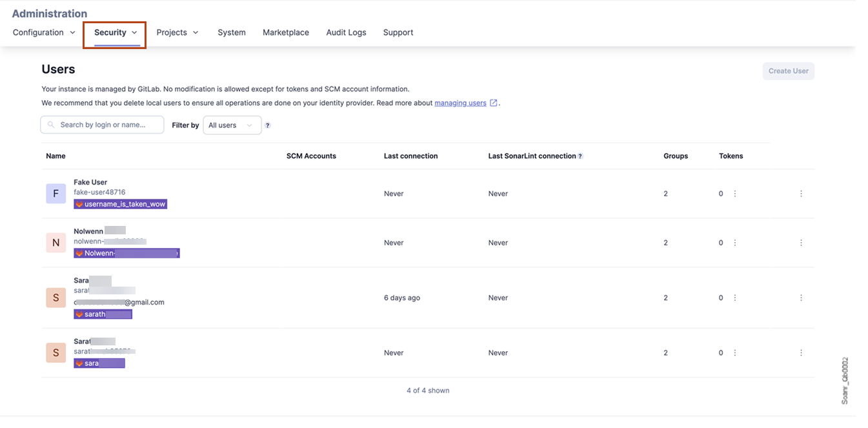Focus the search by login or name field

(x=103, y=125)
